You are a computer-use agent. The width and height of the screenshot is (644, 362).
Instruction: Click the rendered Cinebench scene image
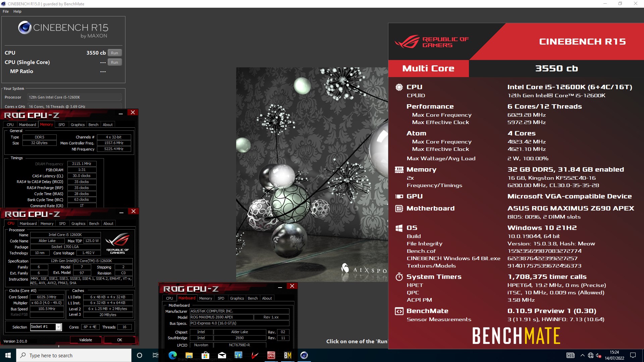312,174
